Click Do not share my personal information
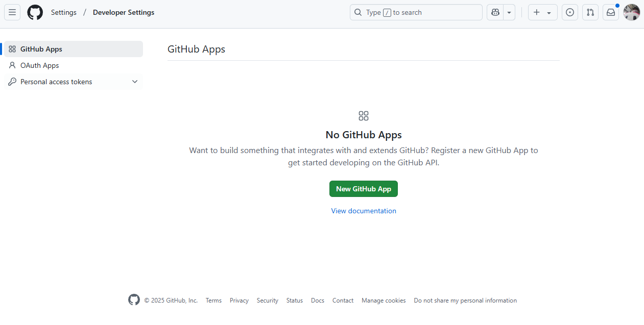Image resolution: width=644 pixels, height=325 pixels. tap(465, 301)
